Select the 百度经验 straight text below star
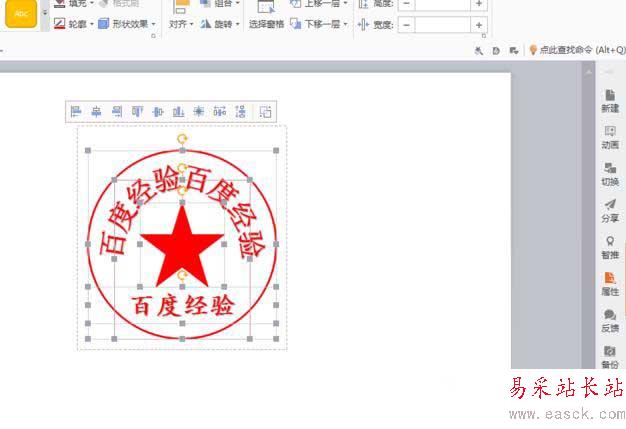 pyautogui.click(x=182, y=306)
